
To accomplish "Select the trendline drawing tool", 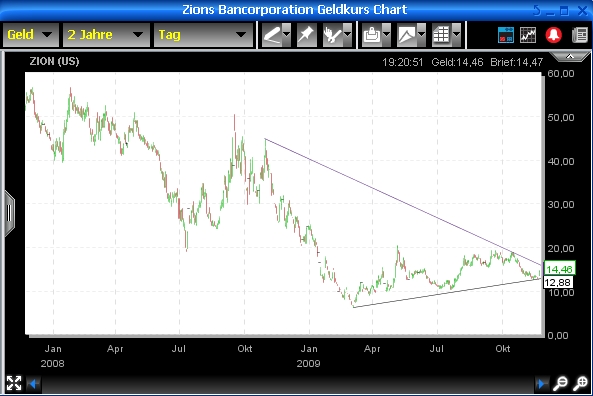I will 272,35.
